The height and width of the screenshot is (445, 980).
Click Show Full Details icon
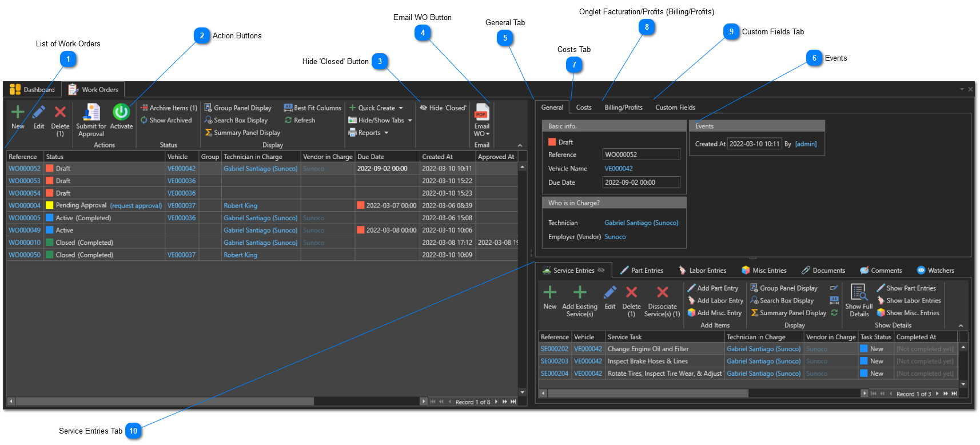pos(859,292)
